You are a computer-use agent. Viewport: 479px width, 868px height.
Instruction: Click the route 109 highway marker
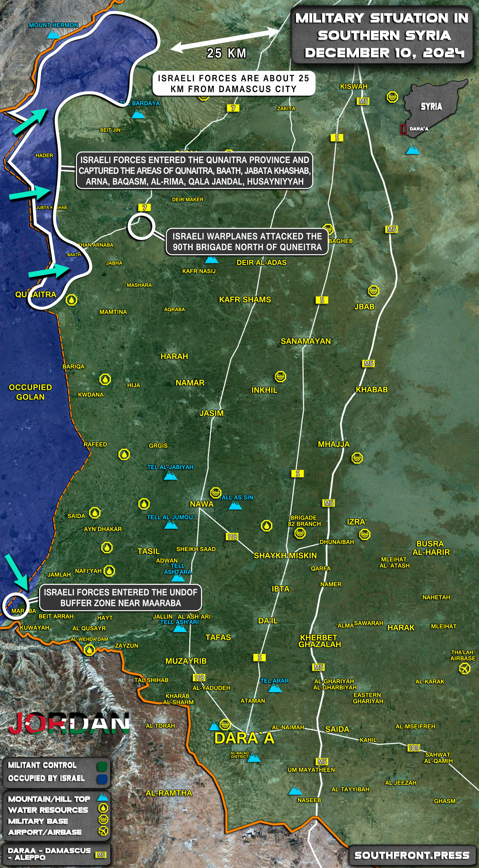(414, 748)
